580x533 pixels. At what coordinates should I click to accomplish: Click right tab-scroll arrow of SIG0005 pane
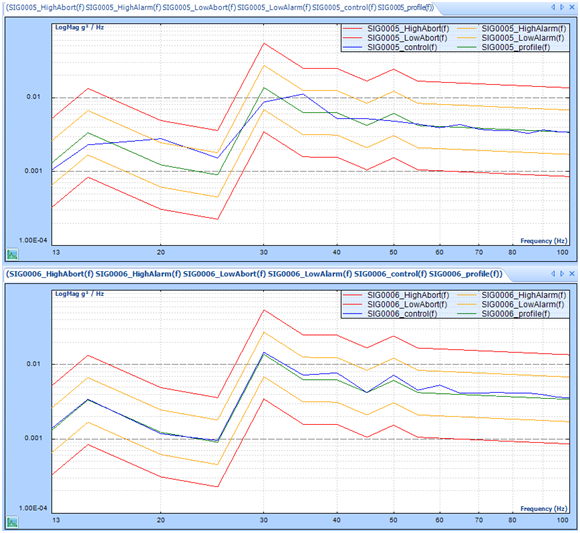click(562, 7)
